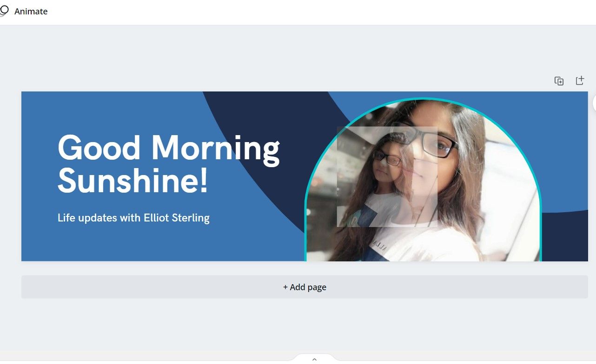Click the "+ Add page" bar below the design
Image resolution: width=596 pixels, height=364 pixels.
[x=305, y=287]
